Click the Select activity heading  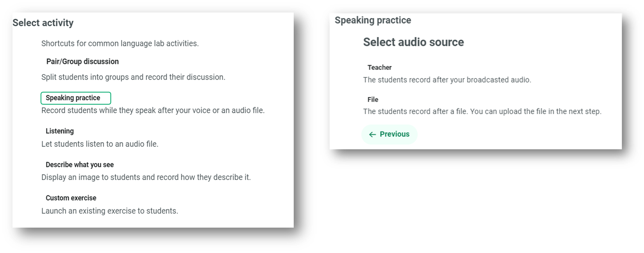click(x=43, y=23)
